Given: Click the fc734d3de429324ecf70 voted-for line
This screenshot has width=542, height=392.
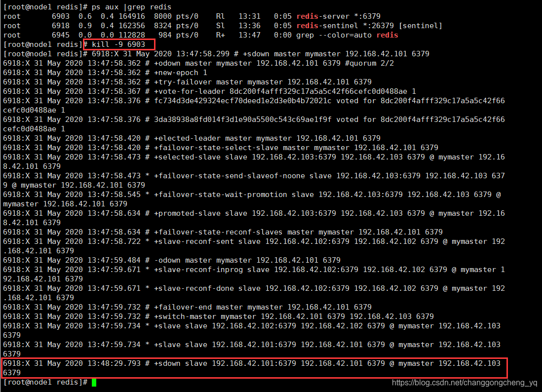Looking at the screenshot, I should click(x=254, y=105).
